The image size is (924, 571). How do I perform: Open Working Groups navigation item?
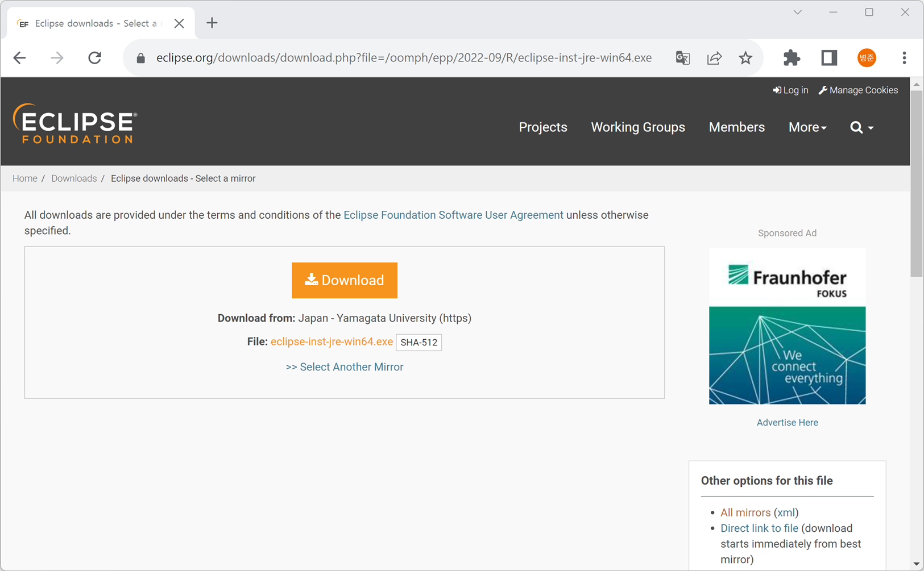tap(638, 127)
